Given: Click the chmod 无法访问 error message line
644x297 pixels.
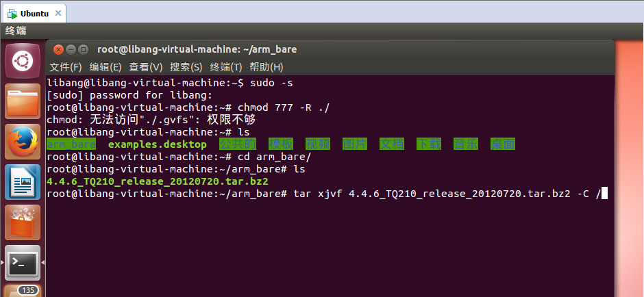Looking at the screenshot, I should coord(151,120).
